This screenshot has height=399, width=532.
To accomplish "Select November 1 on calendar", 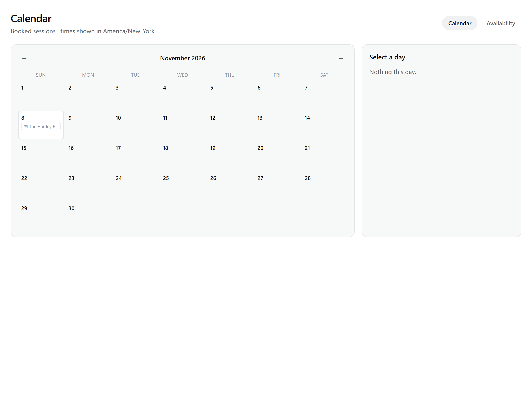I will [41, 95].
